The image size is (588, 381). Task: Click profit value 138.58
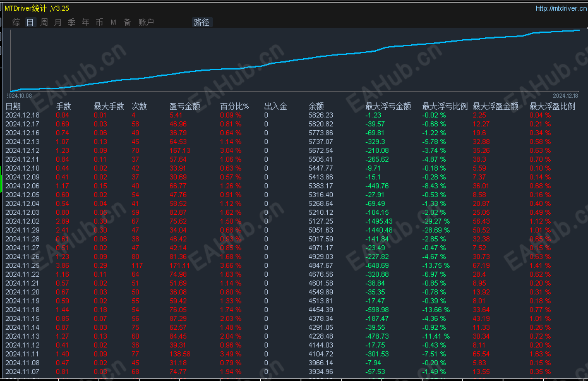180,354
